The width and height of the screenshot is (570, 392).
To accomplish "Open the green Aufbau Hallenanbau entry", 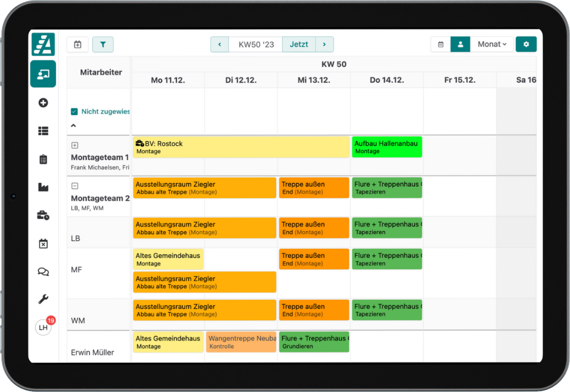I will (387, 147).
